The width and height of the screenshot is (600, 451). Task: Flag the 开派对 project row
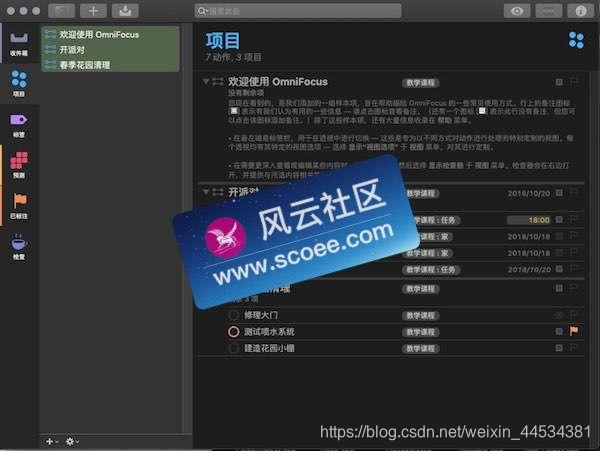(574, 192)
